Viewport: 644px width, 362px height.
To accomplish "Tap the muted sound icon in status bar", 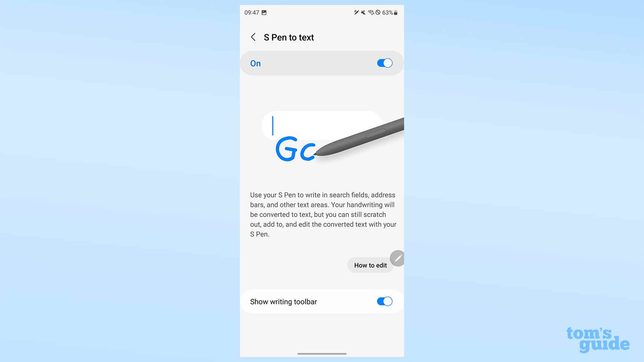I will [363, 12].
